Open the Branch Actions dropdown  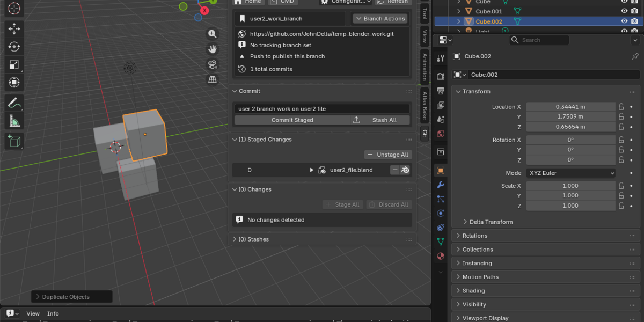click(x=380, y=18)
